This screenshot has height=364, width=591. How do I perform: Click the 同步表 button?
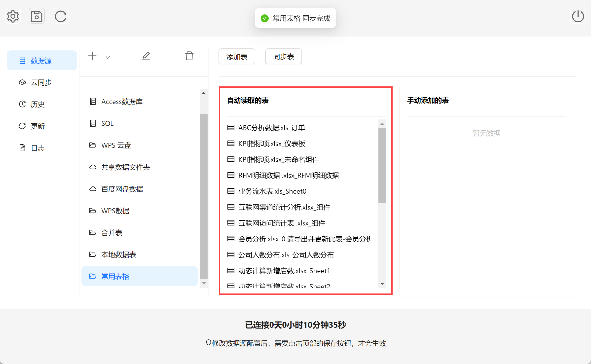pyautogui.click(x=283, y=57)
